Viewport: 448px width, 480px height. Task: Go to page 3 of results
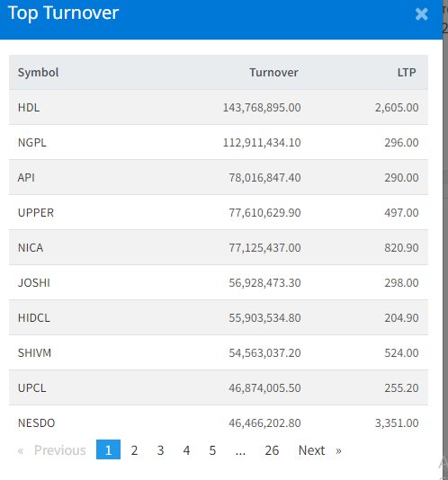160,450
